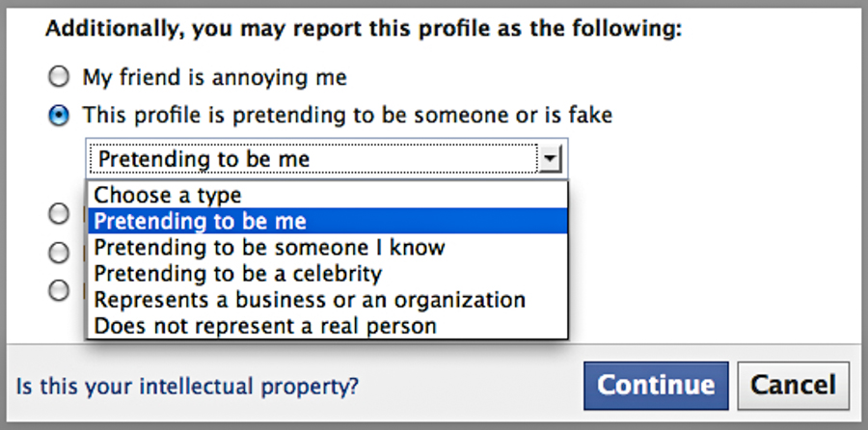This screenshot has width=868, height=430.
Task: Choose the 'Choose a type' list option
Action: 168,196
